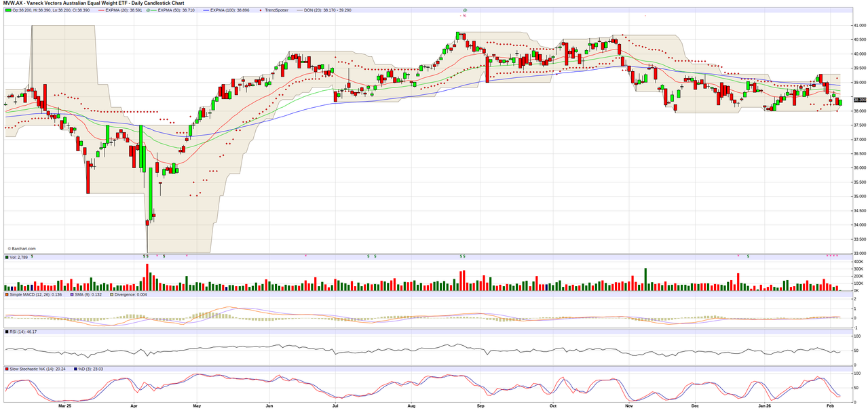Click the RSI (14): 46.17 label
Screen dimensions: 868x417
tap(22, 332)
